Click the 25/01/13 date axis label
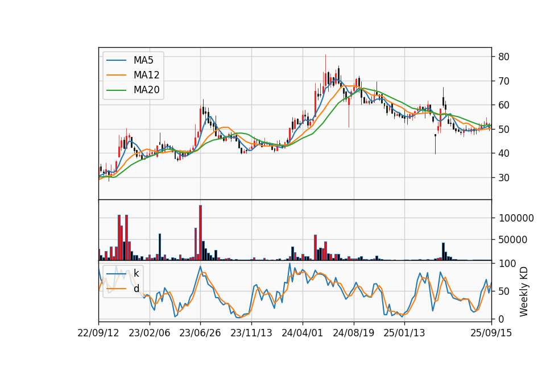Screen dimensions: 546x392 coord(404,333)
